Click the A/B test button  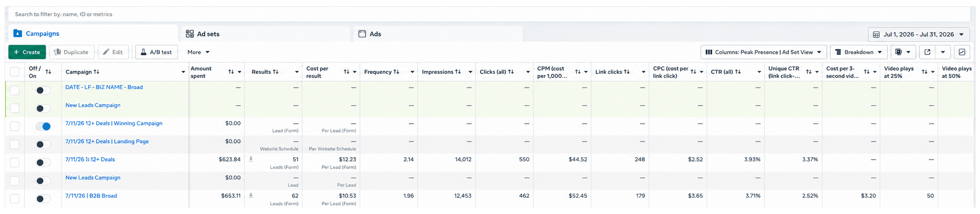[156, 52]
